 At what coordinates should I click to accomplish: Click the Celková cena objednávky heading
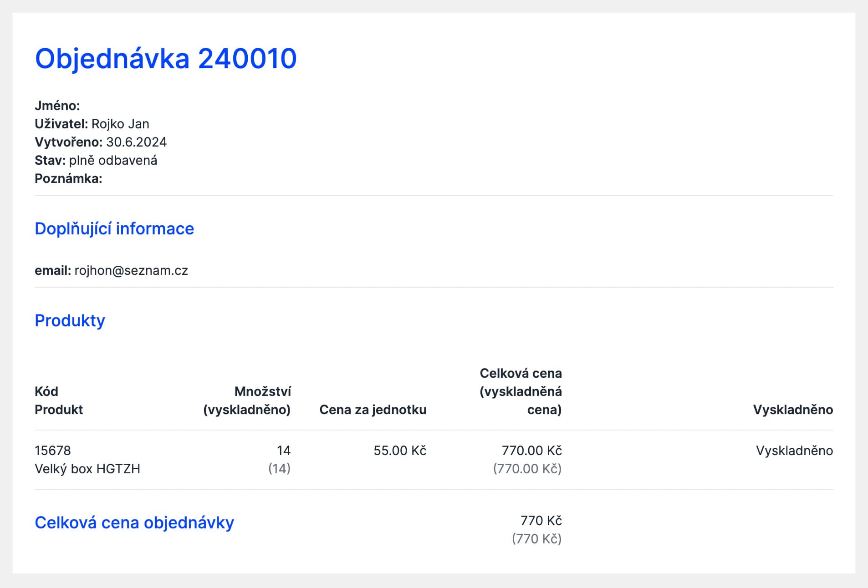(134, 522)
